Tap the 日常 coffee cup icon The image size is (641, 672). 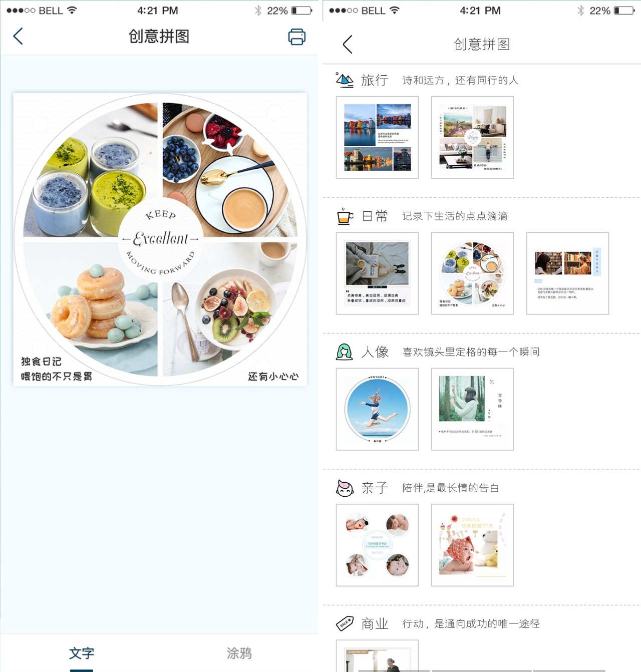(345, 216)
